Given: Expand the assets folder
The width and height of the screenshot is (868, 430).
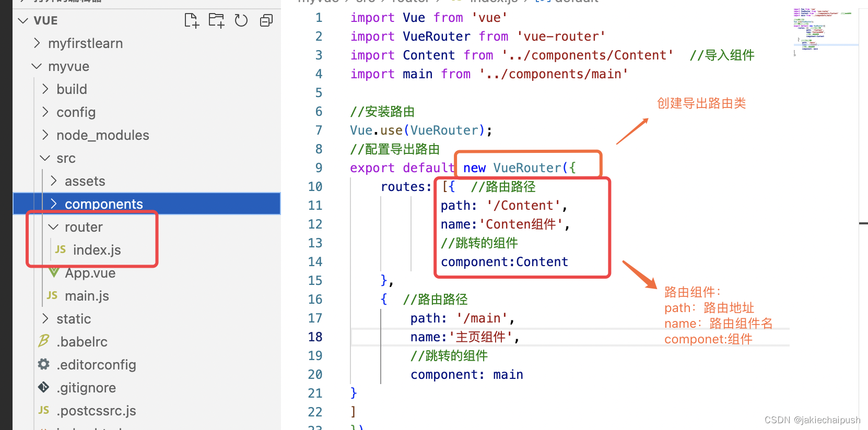Looking at the screenshot, I should point(53,181).
